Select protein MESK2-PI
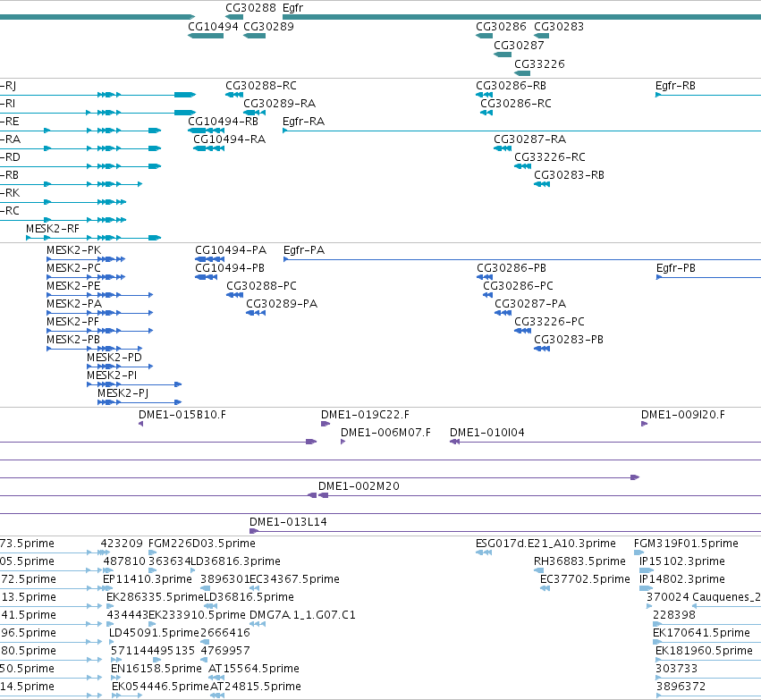Image resolution: width=761 pixels, height=700 pixels. click(x=112, y=375)
